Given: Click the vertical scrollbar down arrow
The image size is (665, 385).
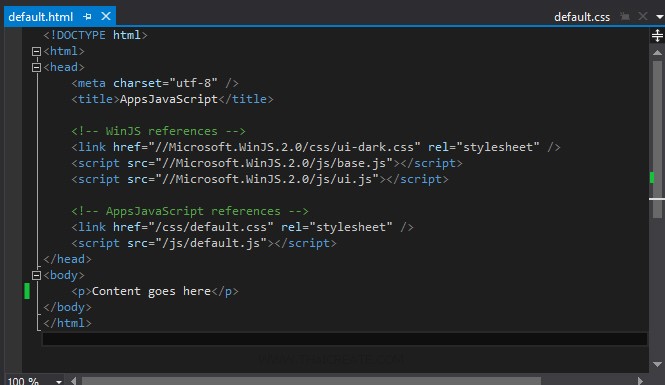Looking at the screenshot, I should click(x=657, y=365).
